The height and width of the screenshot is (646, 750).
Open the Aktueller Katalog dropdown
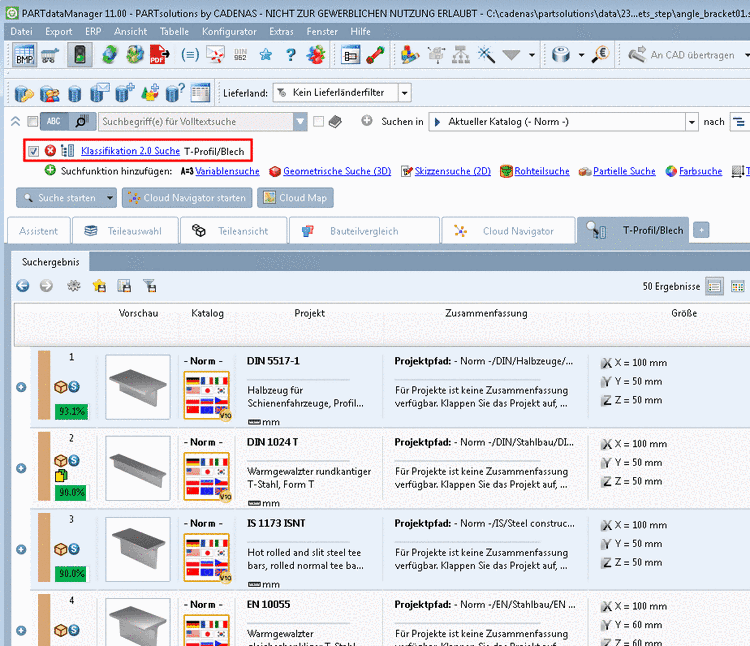click(691, 122)
